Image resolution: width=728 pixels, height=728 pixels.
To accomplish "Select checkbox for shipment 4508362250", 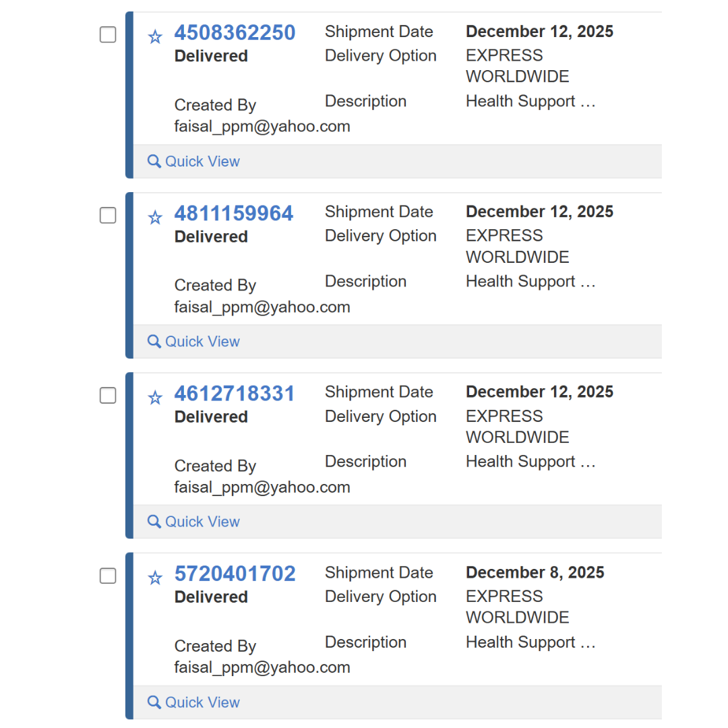I will [108, 35].
